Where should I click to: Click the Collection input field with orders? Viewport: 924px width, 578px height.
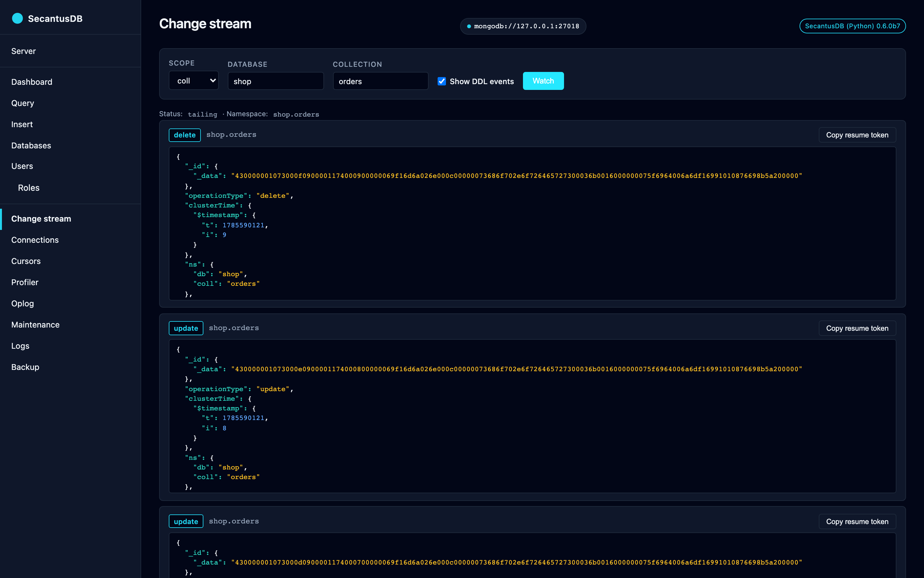point(381,81)
